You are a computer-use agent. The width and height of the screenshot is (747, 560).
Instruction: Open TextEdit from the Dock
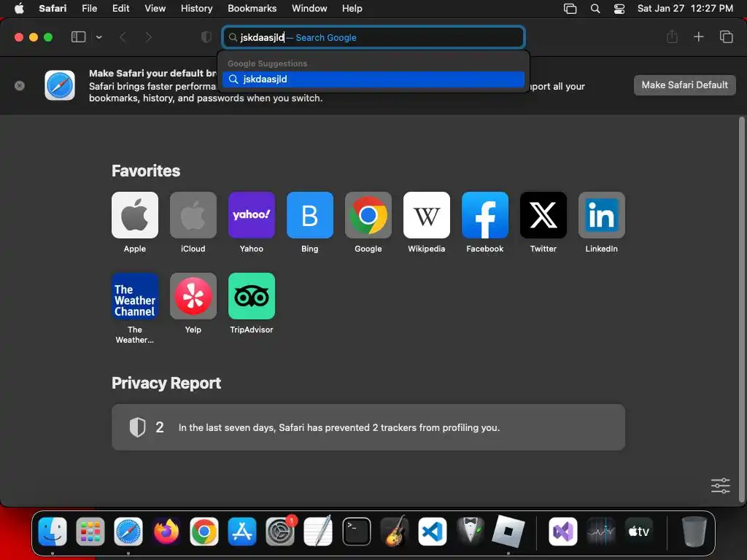pos(318,532)
